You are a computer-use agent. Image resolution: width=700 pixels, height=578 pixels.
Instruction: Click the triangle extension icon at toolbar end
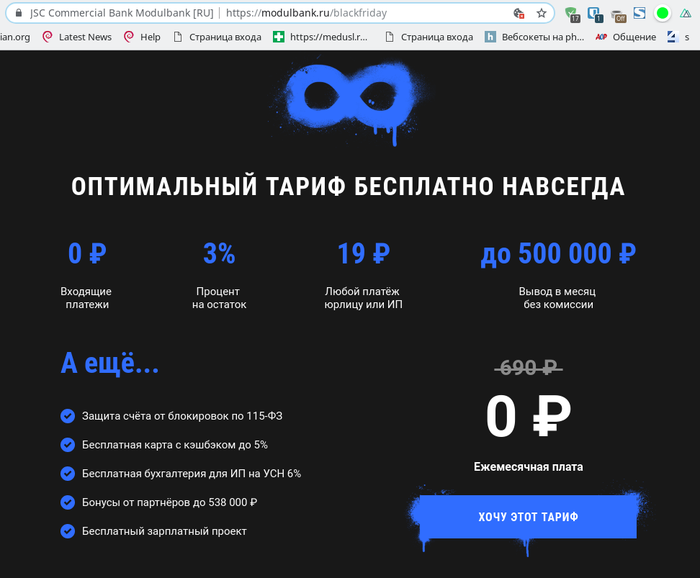(689, 14)
